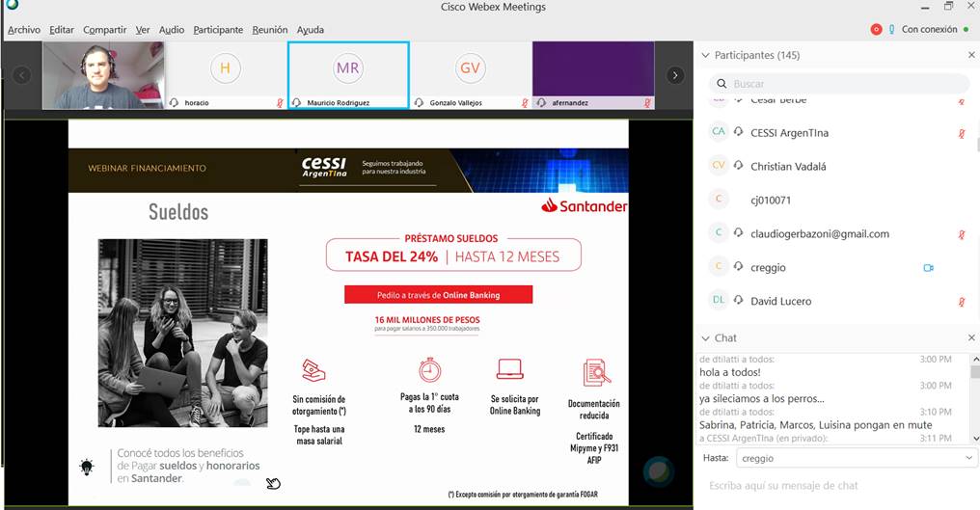Click muted microphone icon on afernandez tile
This screenshot has height=510, width=980.
[647, 103]
